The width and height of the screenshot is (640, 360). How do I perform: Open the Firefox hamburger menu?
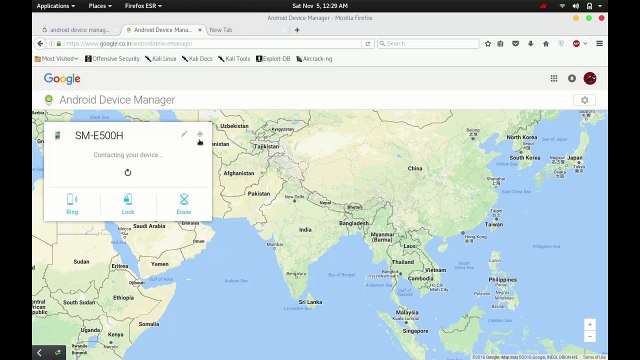[599, 44]
